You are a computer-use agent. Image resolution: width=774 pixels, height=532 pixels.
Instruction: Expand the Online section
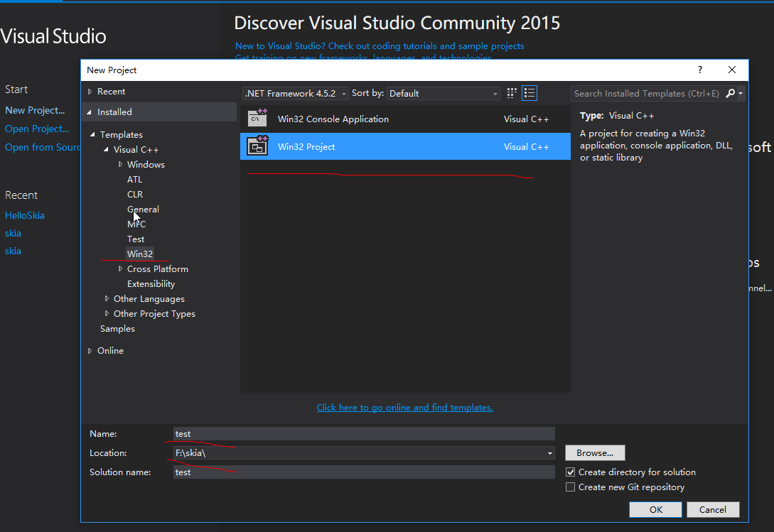coord(90,351)
